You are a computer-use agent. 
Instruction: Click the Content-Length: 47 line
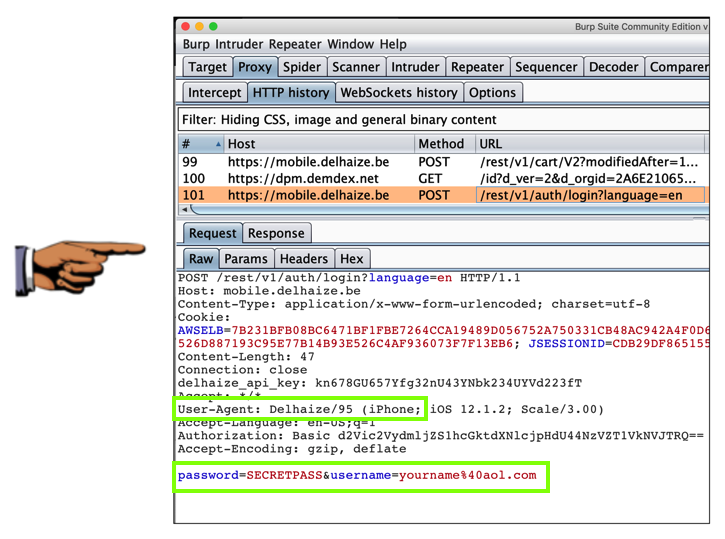tap(246, 357)
